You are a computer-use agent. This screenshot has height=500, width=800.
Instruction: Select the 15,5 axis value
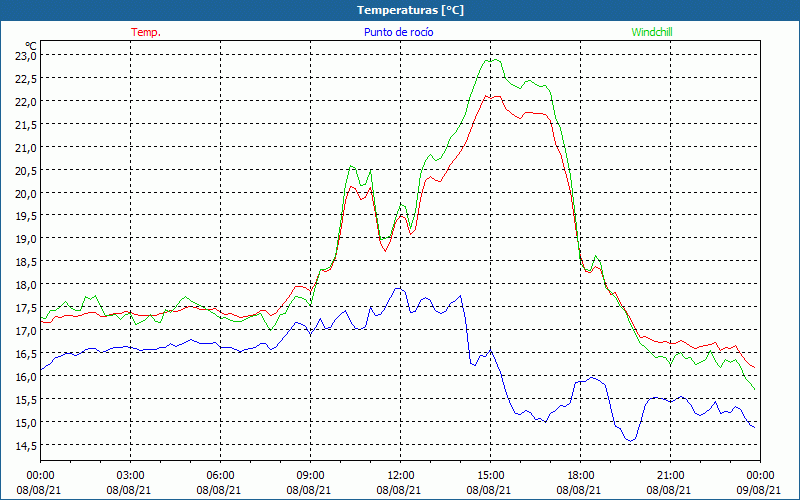(x=26, y=399)
